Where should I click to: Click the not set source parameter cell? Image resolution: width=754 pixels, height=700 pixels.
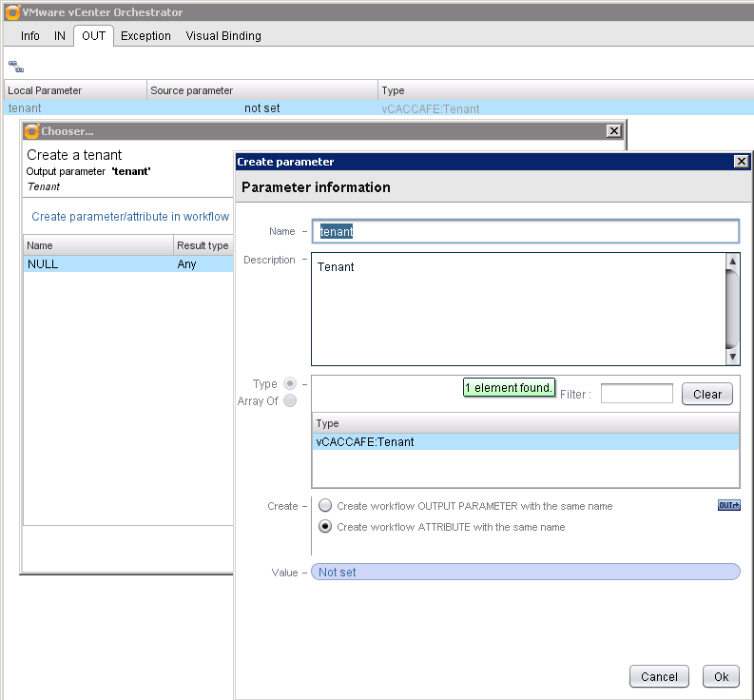click(x=262, y=107)
